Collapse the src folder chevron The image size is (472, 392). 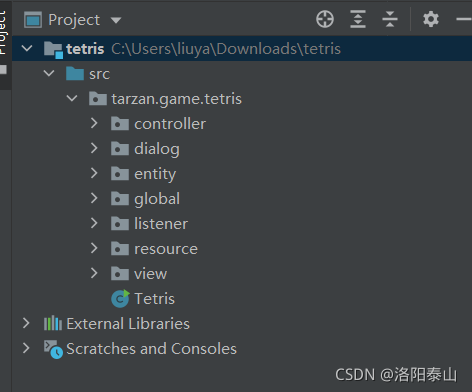(49, 73)
